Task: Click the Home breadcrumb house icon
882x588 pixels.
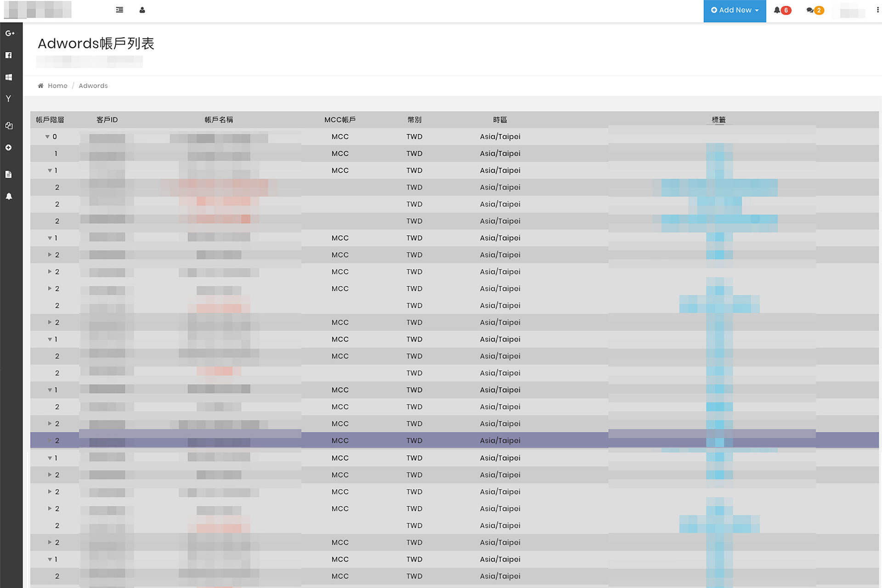Action: pos(40,85)
